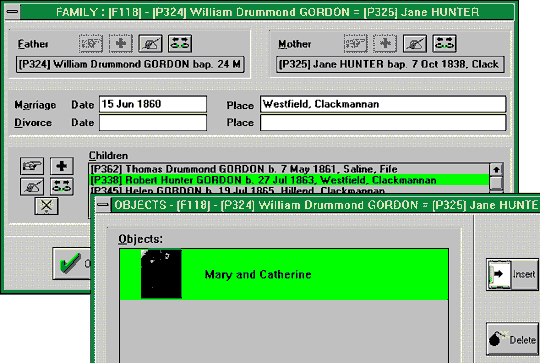This screenshot has width=540, height=363.
Task: Click the Mother field showing Jane HUNTER
Action: pyautogui.click(x=390, y=64)
